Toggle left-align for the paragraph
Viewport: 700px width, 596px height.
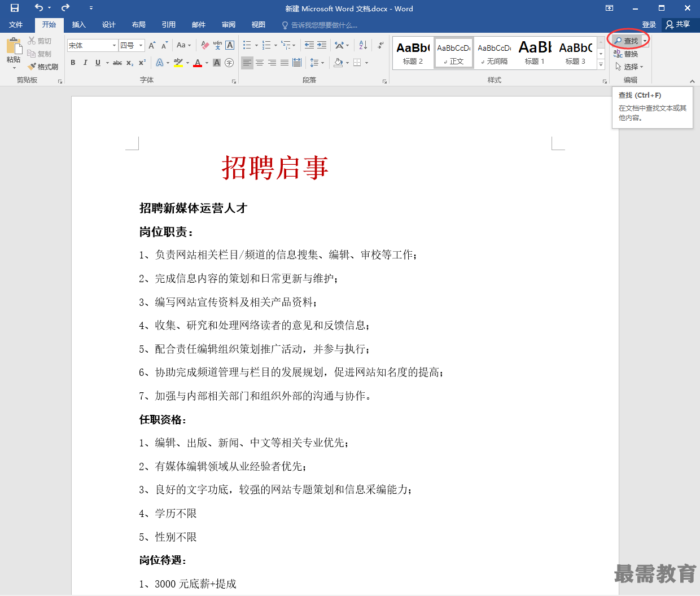click(247, 63)
